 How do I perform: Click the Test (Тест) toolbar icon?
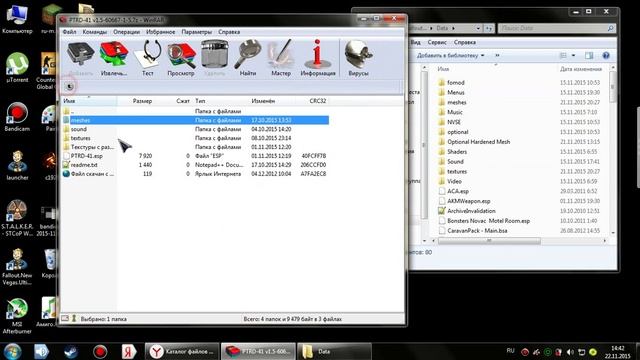tap(148, 58)
